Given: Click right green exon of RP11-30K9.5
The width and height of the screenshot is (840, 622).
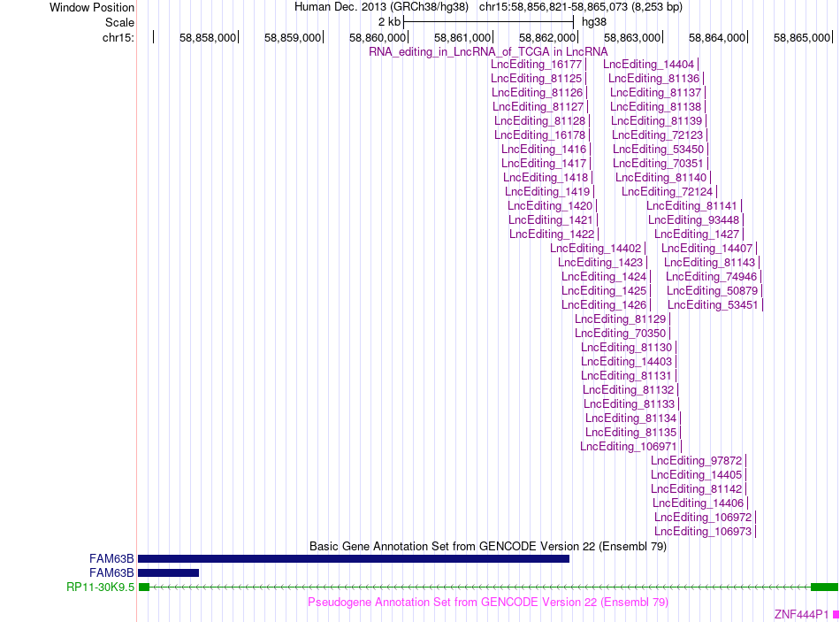Looking at the screenshot, I should 824,587.
